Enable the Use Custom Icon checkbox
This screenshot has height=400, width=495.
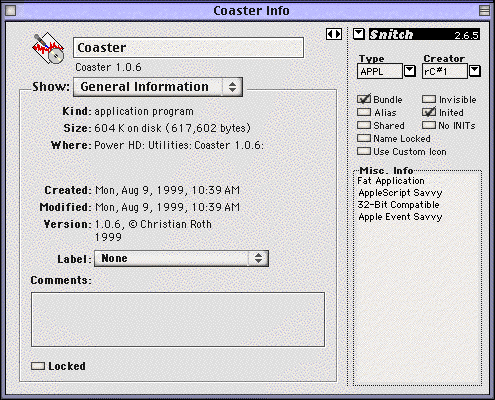pos(364,151)
